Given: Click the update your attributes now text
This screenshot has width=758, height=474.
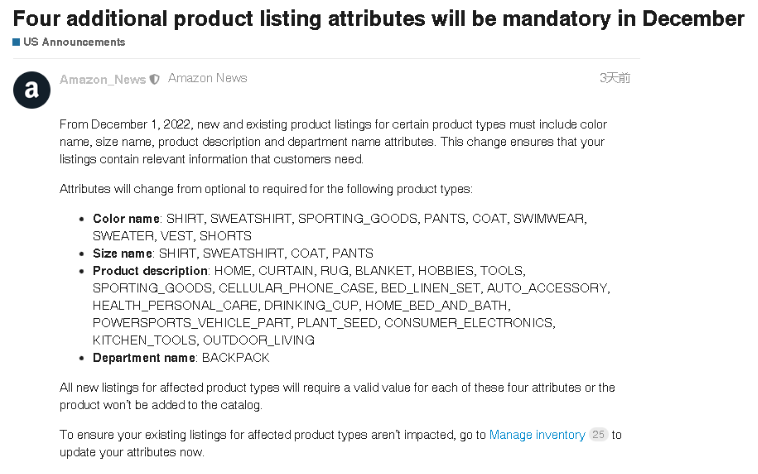Looking at the screenshot, I should (x=131, y=452).
